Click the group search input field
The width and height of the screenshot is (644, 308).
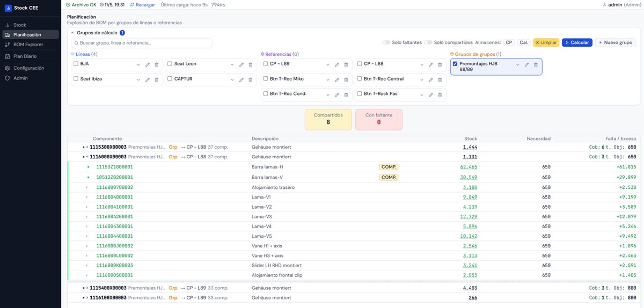pyautogui.click(x=142, y=43)
